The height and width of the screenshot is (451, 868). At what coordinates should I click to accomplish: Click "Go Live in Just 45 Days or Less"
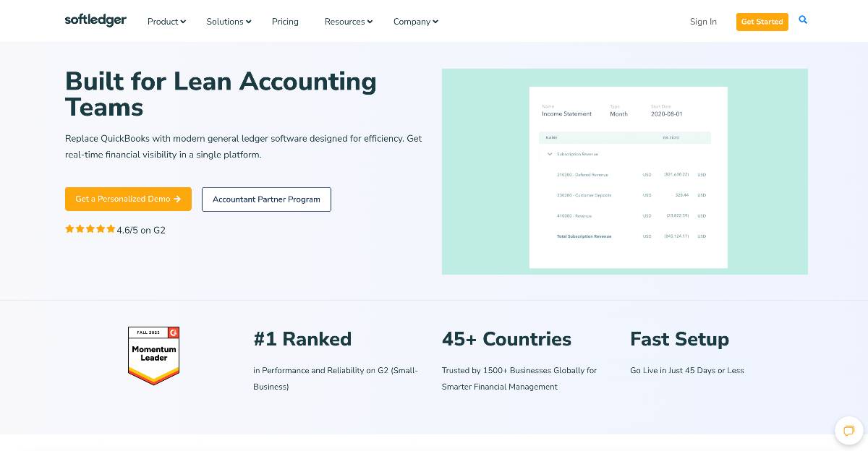[687, 370]
